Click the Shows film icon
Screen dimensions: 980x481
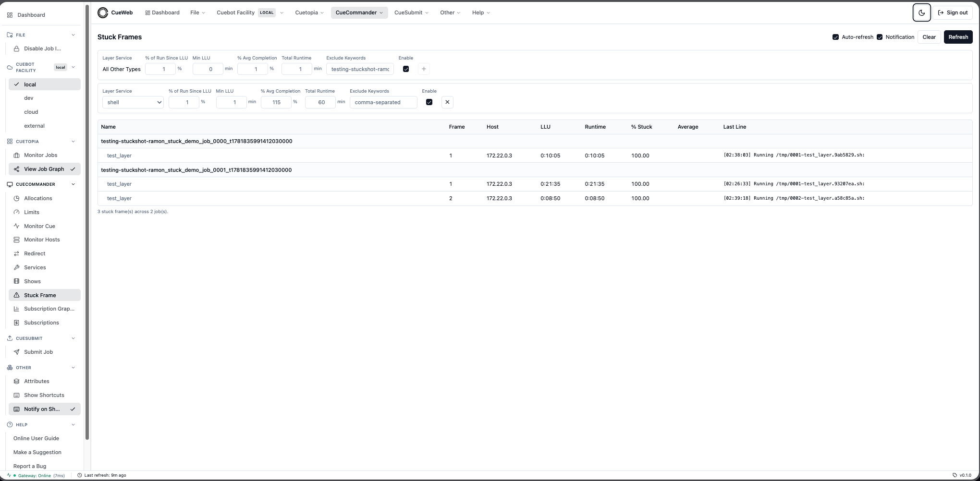[17, 281]
